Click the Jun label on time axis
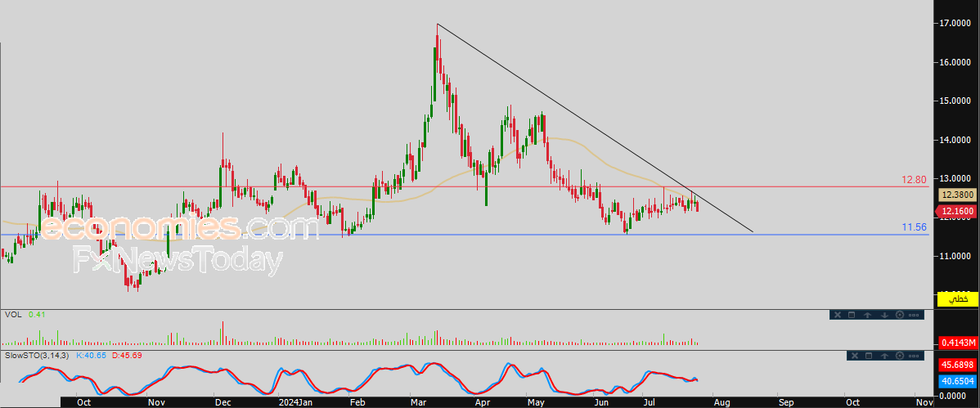Image resolution: width=980 pixels, height=408 pixels. (x=601, y=401)
